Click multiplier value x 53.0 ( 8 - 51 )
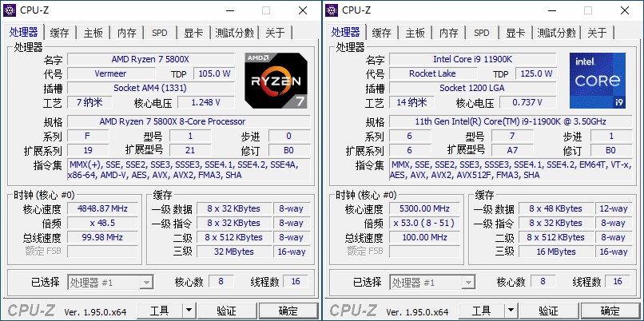The image size is (644, 321). pyautogui.click(x=425, y=223)
